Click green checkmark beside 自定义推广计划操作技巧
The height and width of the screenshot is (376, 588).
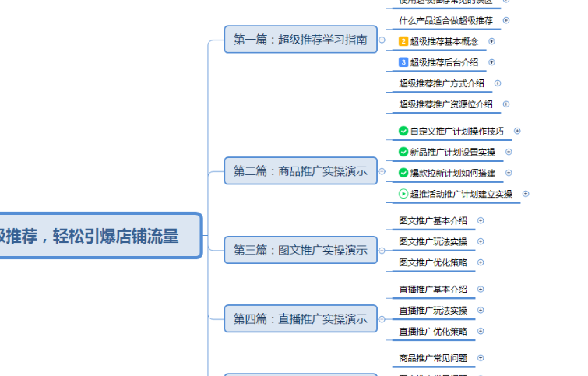click(403, 131)
